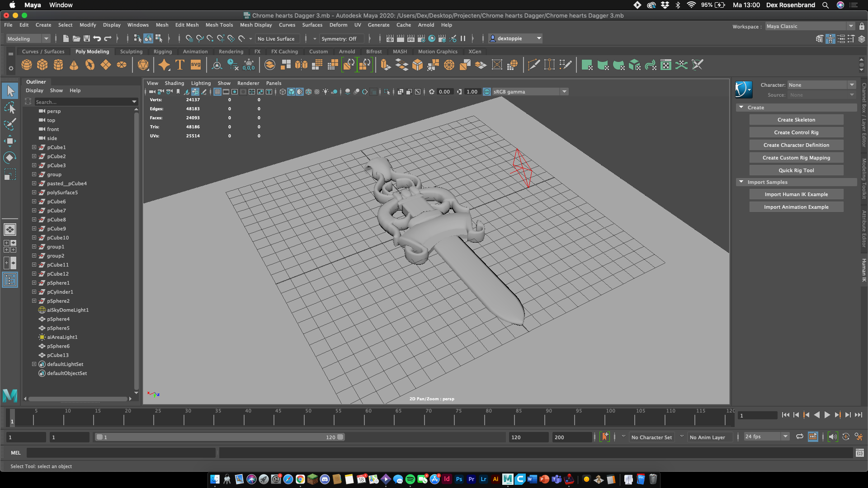The height and width of the screenshot is (488, 868).
Task: Toggle the viewport grid display
Action: (217, 92)
